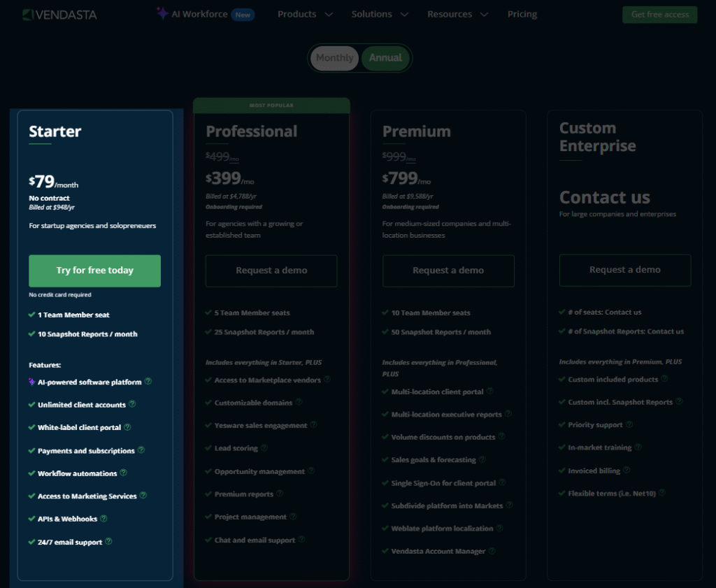Click info icon beside Vendasta Account Manager

(x=492, y=551)
